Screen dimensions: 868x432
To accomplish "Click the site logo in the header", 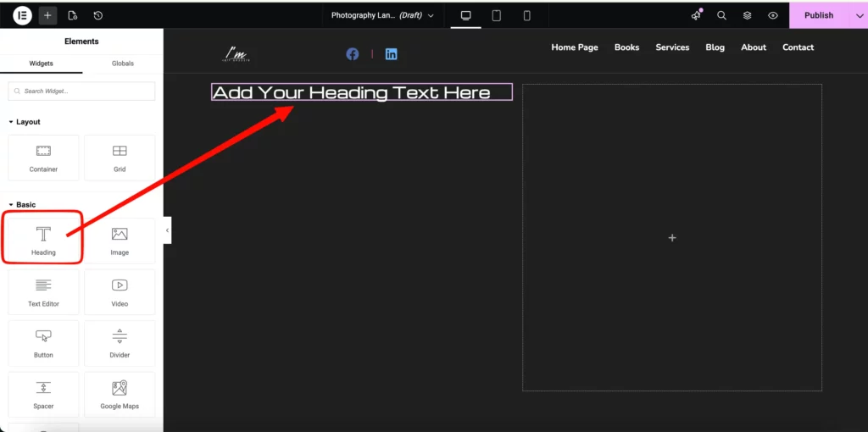I will [236, 53].
